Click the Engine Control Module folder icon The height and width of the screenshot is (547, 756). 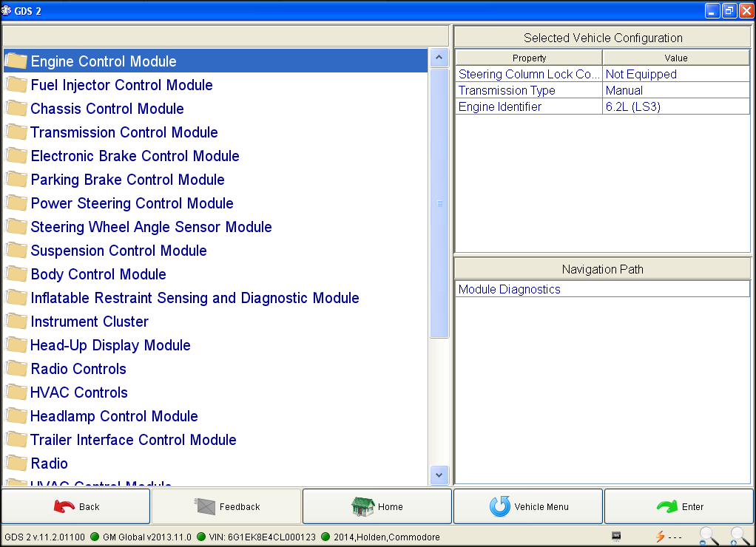pyautogui.click(x=16, y=61)
